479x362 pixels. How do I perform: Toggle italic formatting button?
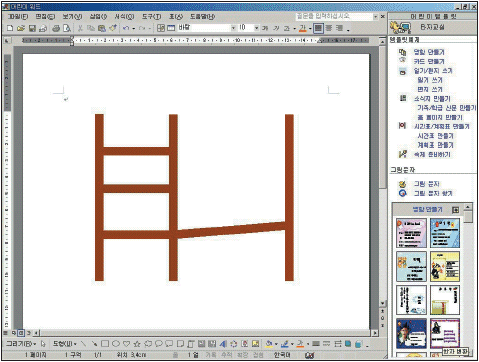[x=276, y=29]
